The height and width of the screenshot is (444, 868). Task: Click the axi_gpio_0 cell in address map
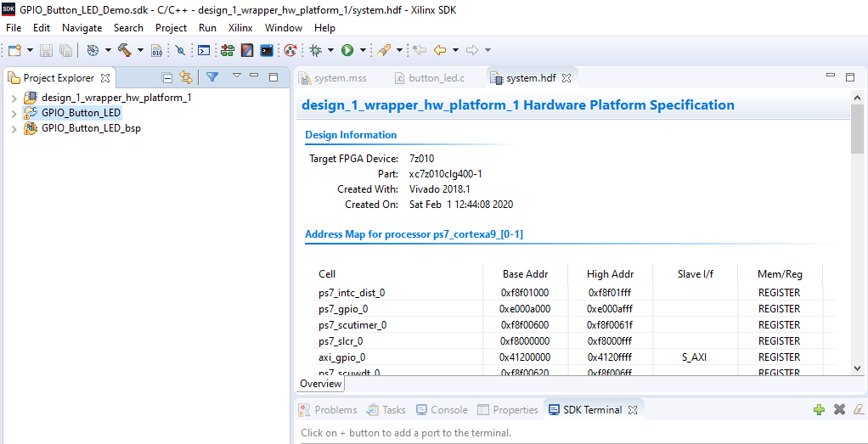click(342, 357)
